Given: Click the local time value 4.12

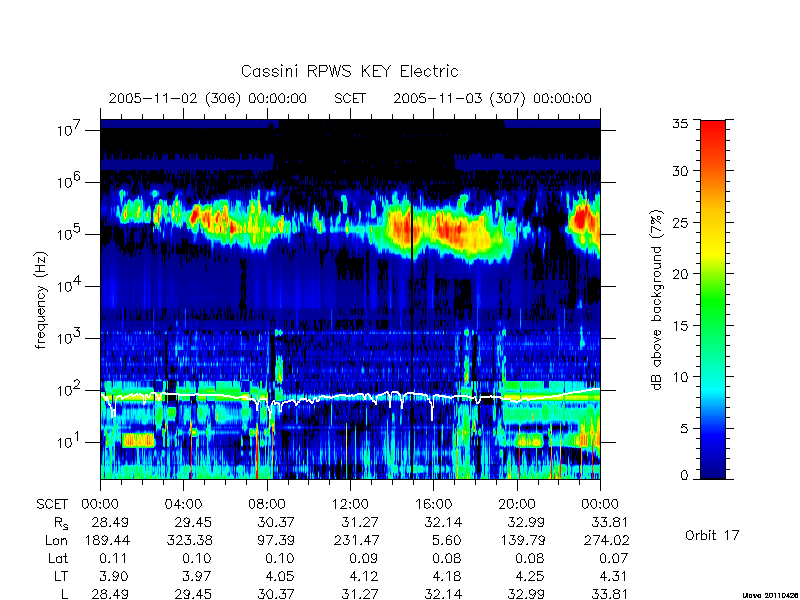Looking at the screenshot, I should pos(363,577).
